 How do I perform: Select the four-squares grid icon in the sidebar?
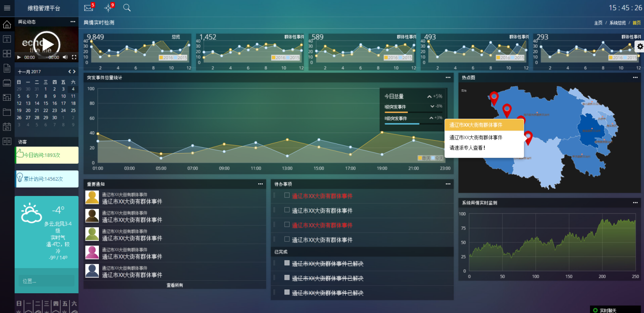7,54
